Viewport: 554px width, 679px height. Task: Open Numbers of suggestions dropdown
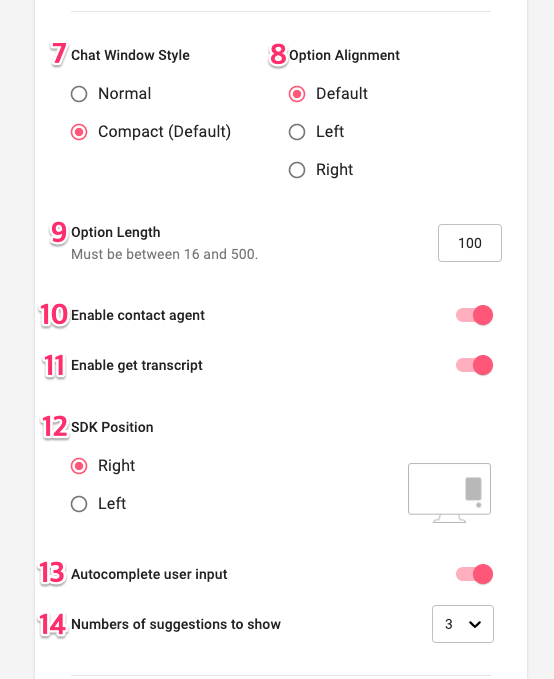(463, 624)
